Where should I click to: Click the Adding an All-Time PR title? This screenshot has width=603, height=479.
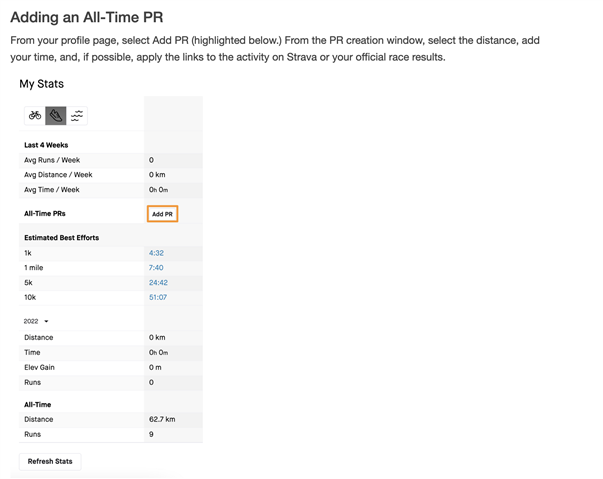pyautogui.click(x=87, y=17)
